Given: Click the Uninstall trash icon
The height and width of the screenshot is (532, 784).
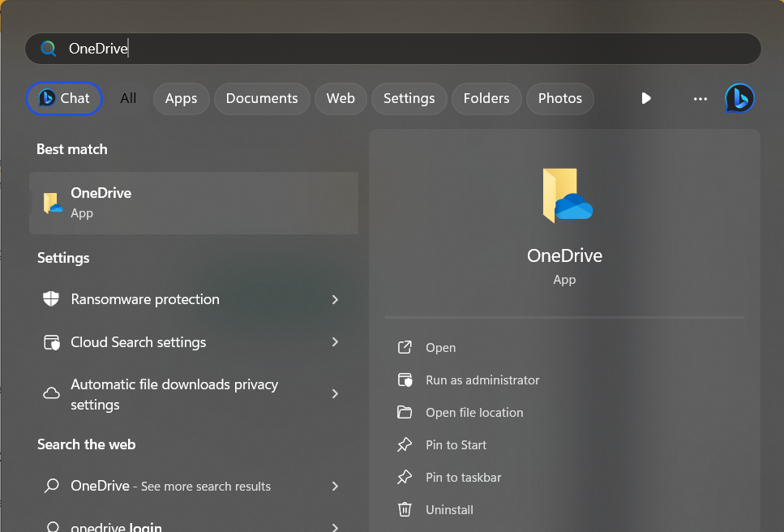Looking at the screenshot, I should (x=405, y=509).
